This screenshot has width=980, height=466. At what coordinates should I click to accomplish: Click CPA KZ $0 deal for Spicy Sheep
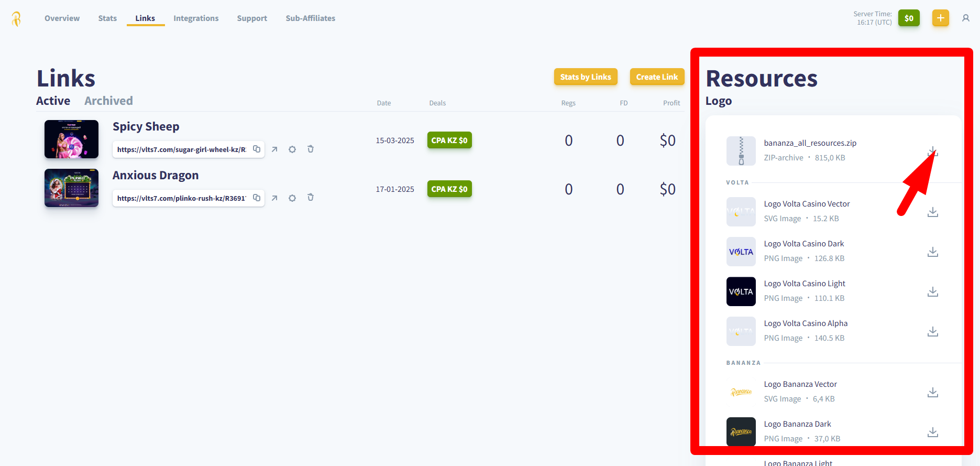click(449, 140)
